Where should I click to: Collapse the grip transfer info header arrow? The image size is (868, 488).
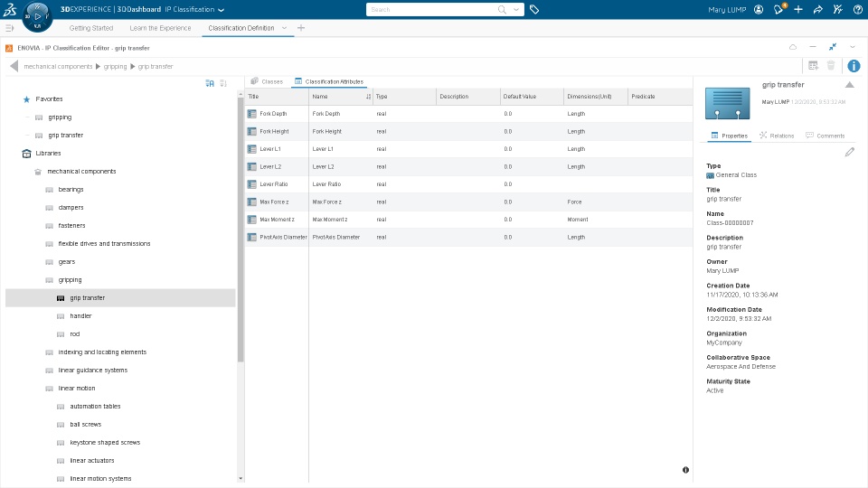coord(849,85)
